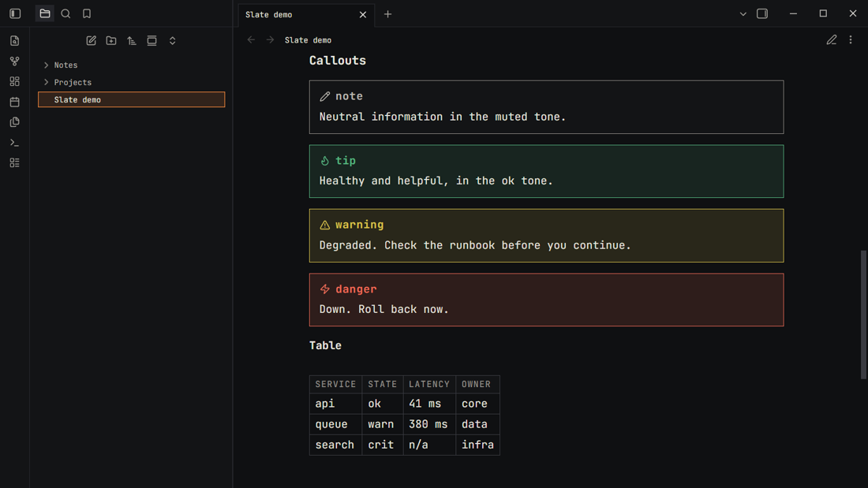Expand the Notes folder

click(131, 65)
